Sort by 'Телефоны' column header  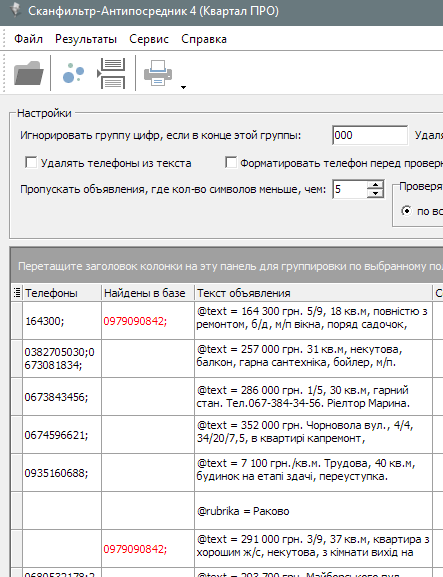pyautogui.click(x=61, y=293)
